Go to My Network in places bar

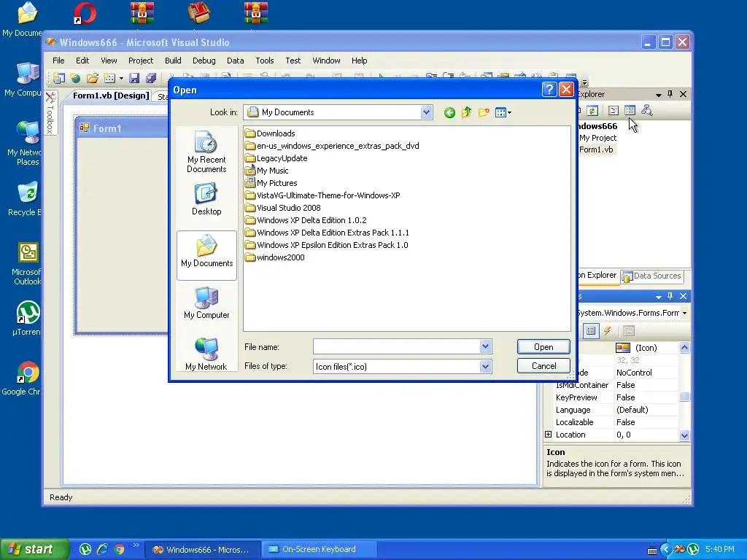pos(206,354)
